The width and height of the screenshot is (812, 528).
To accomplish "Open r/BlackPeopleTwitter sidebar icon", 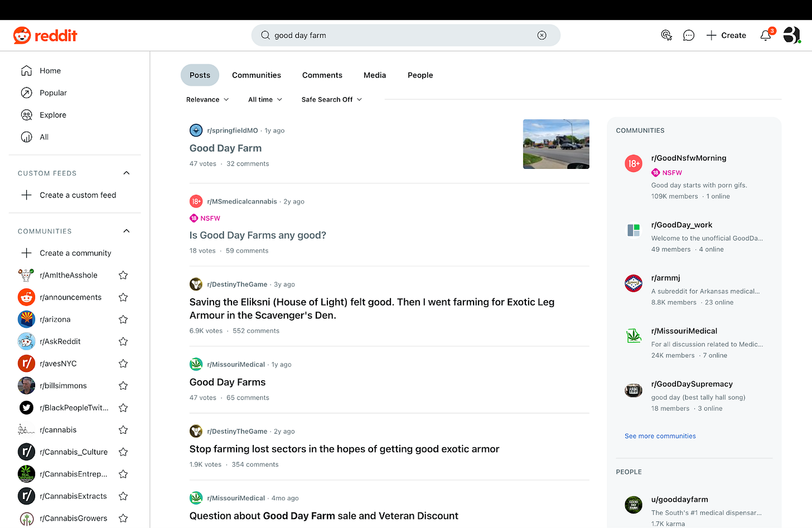I will [26, 408].
